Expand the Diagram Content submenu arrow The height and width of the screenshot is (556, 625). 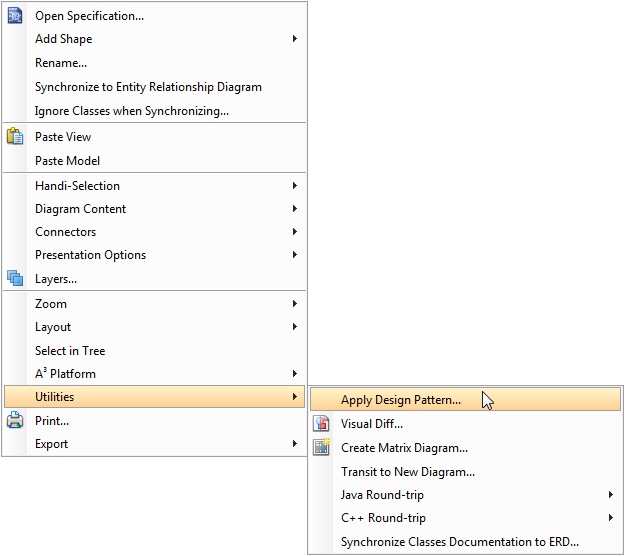[295, 209]
